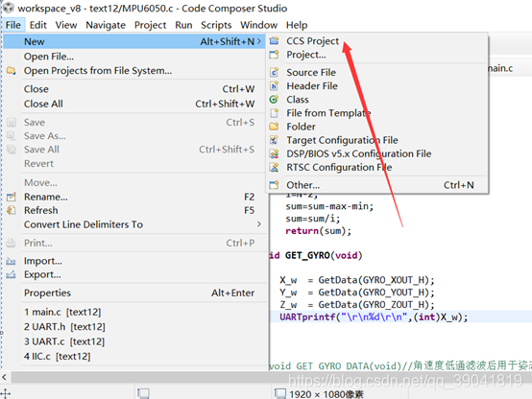Click the Refresh icon in File menu
Screen dimensions: 532x399
tap(12, 210)
